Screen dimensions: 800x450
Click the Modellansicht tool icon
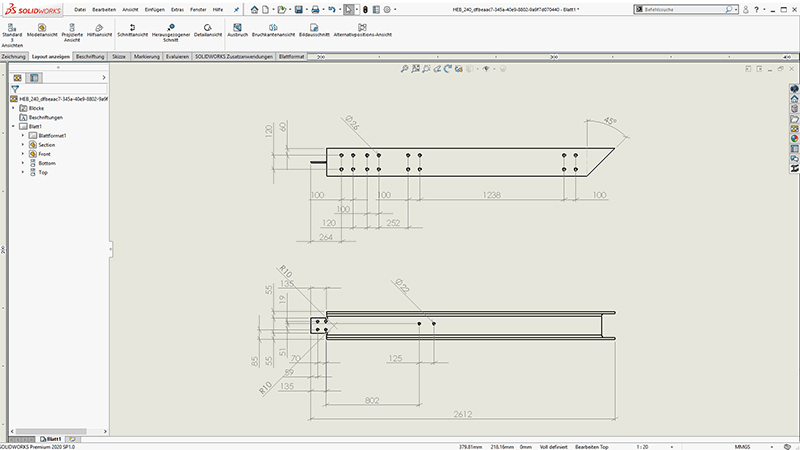tap(42, 25)
